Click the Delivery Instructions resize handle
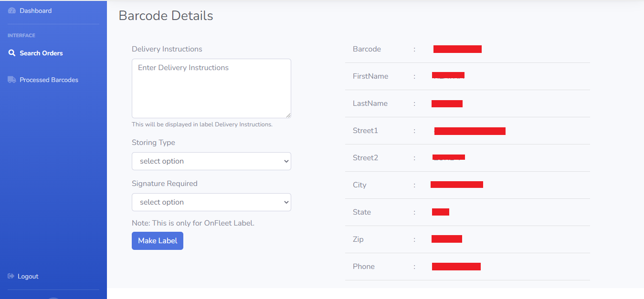 288,115
